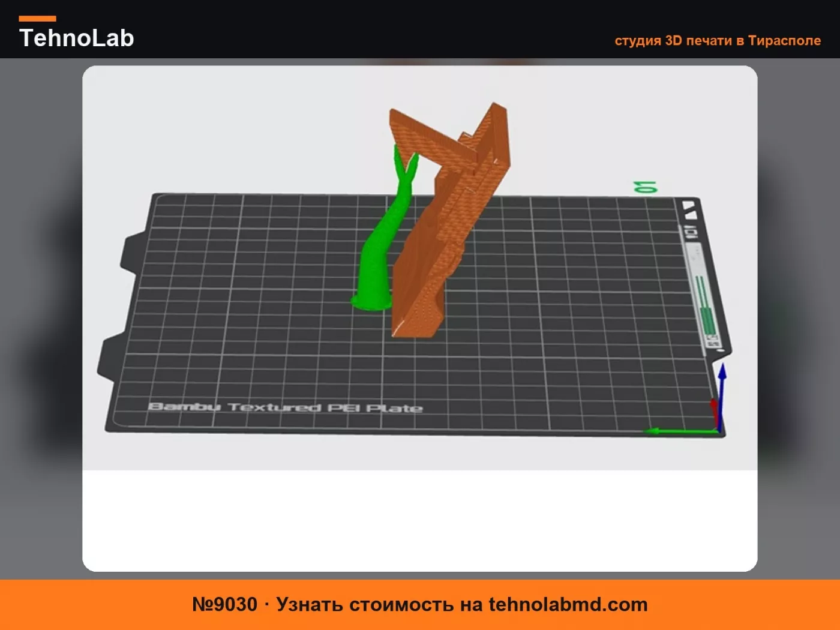Click the banner text 'Узнать стоимость на tehnolabmd.com'
The height and width of the screenshot is (630, 840).
click(462, 604)
